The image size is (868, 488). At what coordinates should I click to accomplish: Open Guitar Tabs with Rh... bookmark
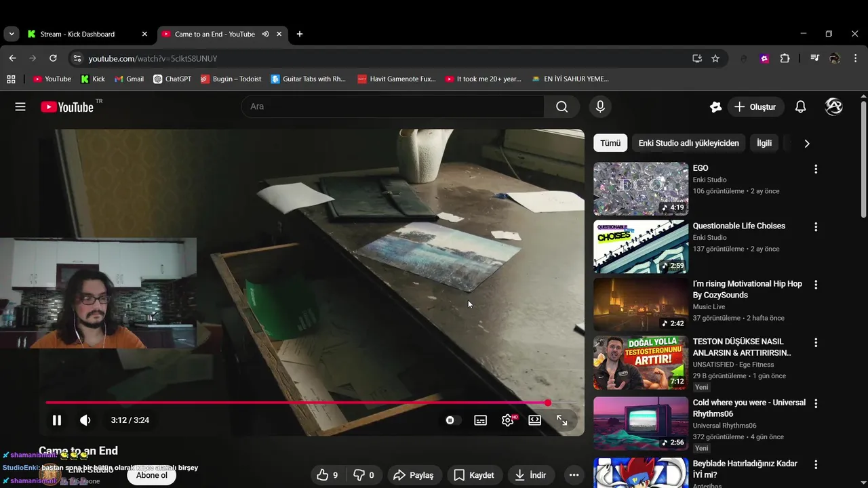308,79
